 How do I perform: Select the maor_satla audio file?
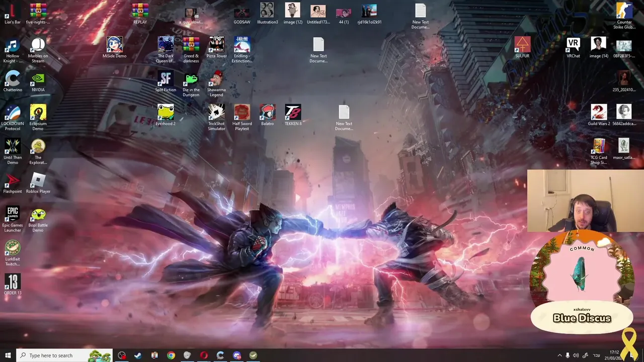624,149
